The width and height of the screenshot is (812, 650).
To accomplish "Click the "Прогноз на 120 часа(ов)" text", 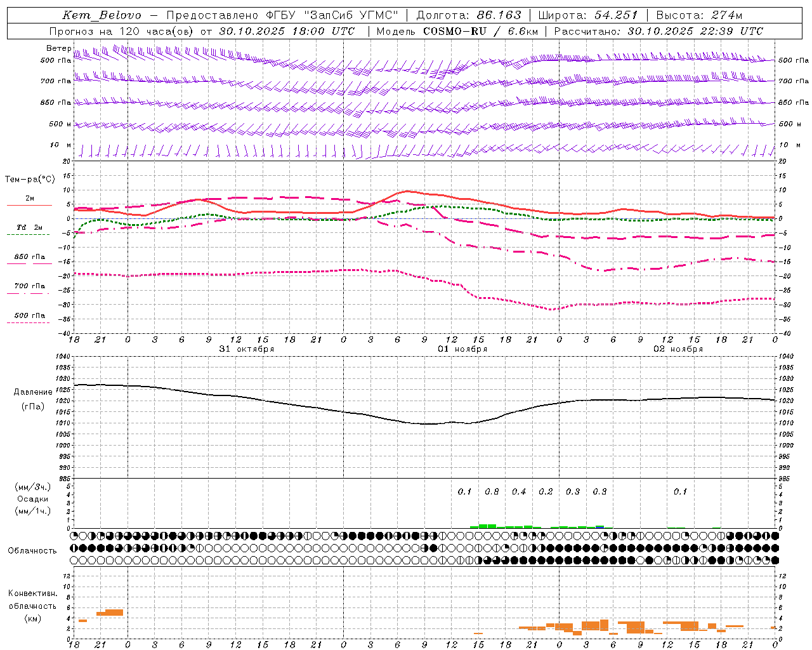I will point(122,31).
